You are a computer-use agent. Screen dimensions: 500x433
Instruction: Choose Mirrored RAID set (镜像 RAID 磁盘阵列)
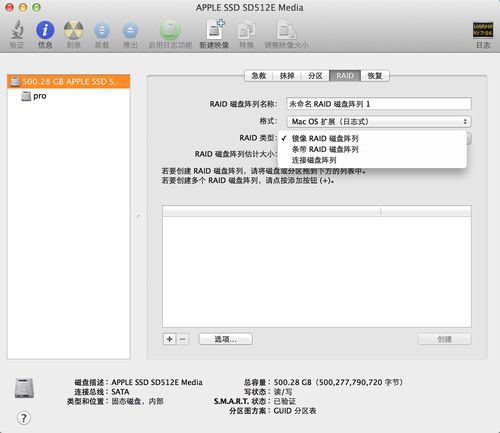372,138
